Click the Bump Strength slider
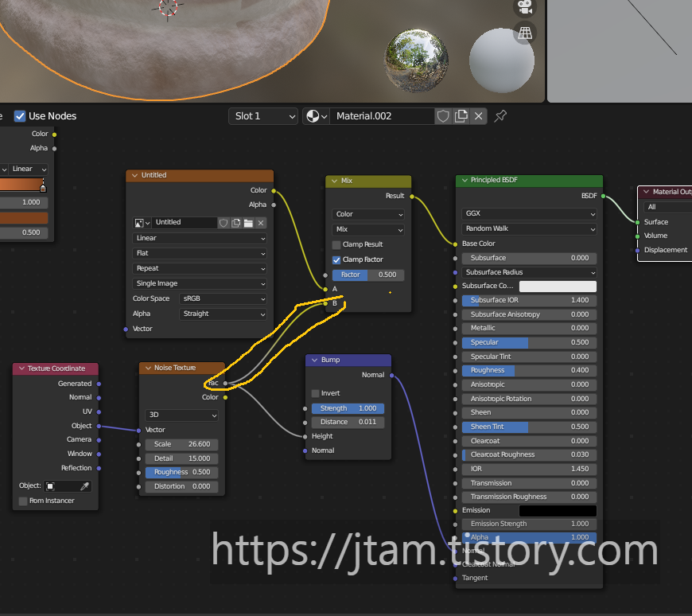Image resolution: width=692 pixels, height=616 pixels. click(348, 409)
